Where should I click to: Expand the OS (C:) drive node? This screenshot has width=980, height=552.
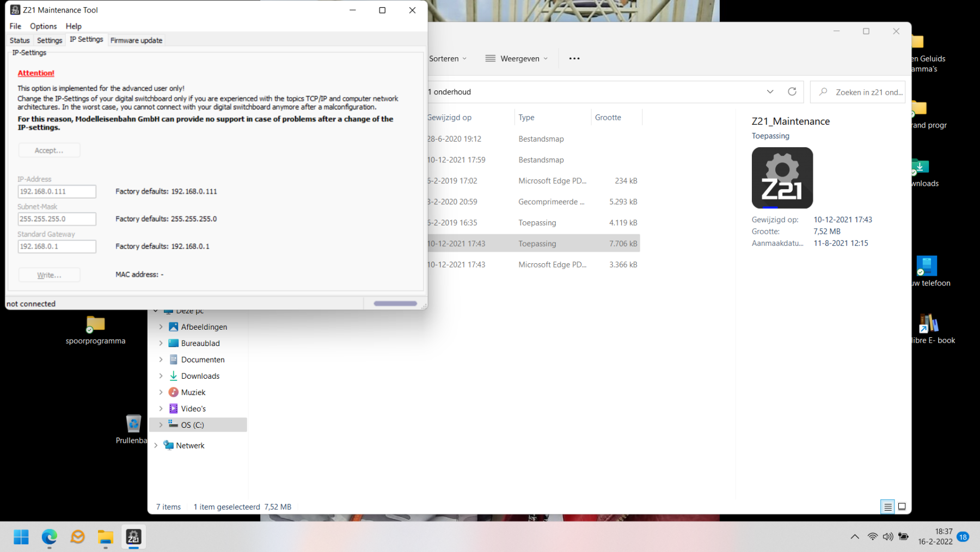(x=161, y=425)
